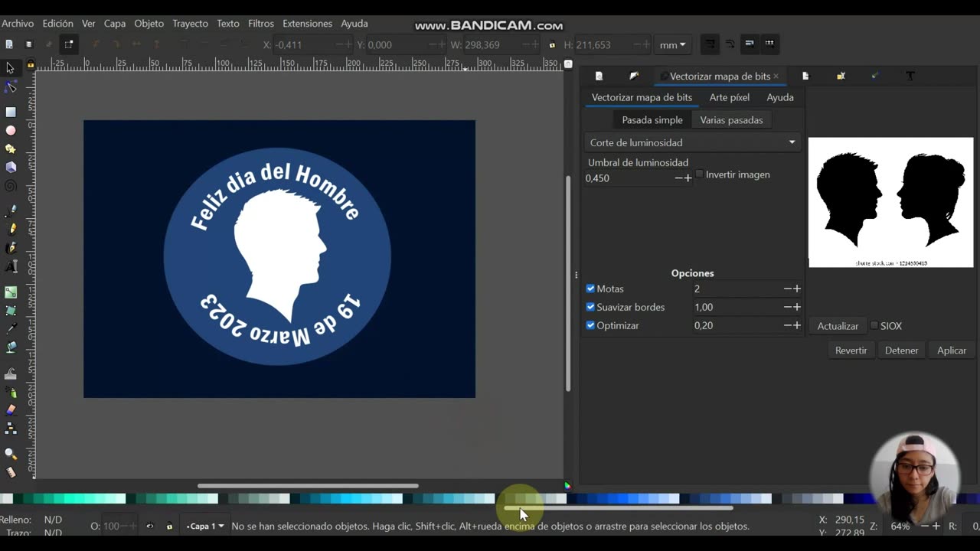Toggle ruler guide lock icon
The width and height of the screenshot is (980, 551).
pos(31,65)
